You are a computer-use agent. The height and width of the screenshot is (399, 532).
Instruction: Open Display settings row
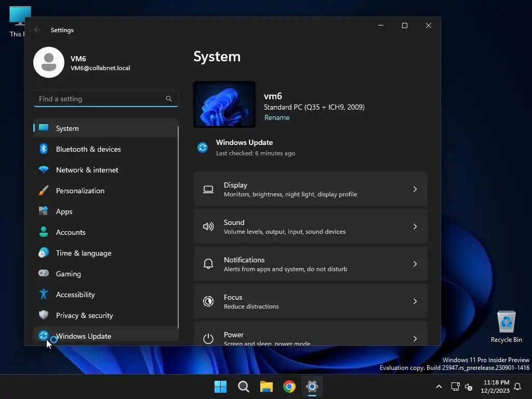[x=311, y=189]
